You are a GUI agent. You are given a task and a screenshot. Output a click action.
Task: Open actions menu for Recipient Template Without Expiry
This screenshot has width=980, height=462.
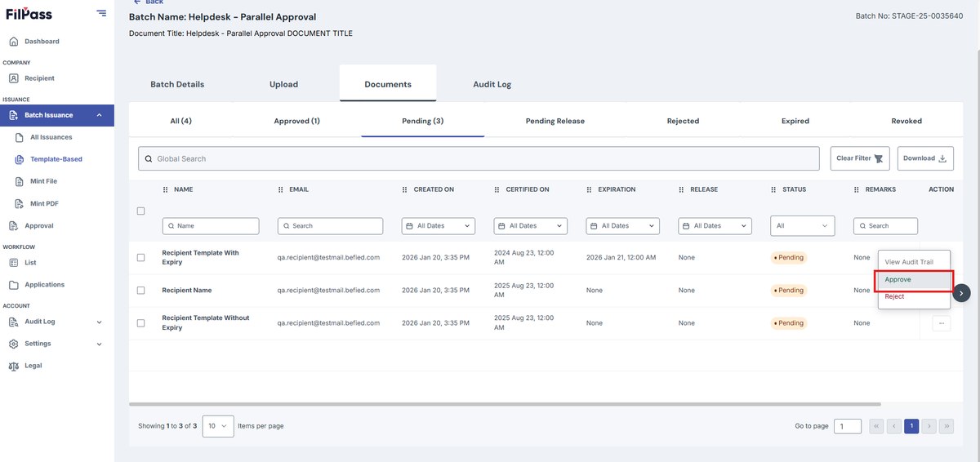[x=941, y=323]
